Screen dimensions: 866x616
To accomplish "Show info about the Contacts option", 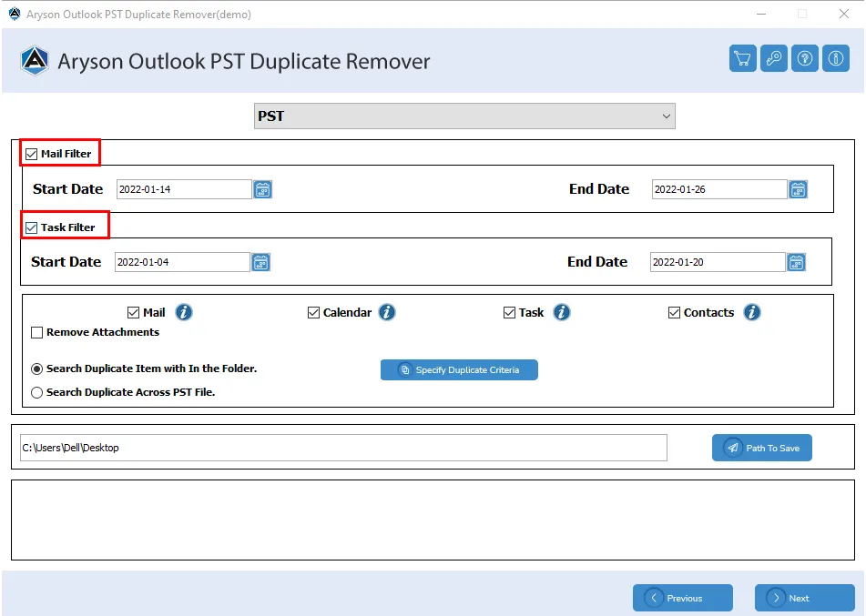I will point(751,312).
